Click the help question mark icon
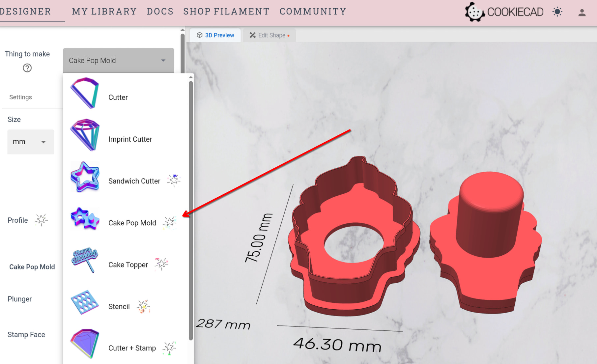This screenshot has height=364, width=597. coord(27,68)
